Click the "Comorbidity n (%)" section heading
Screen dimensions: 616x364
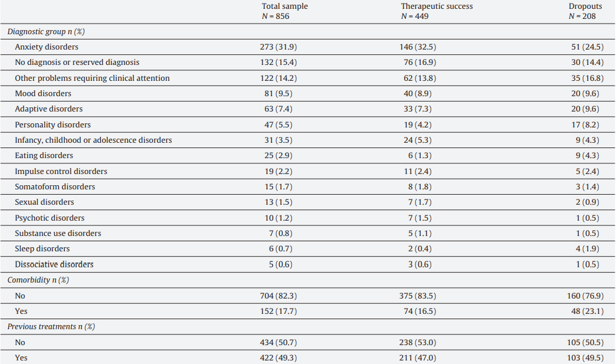point(37,280)
